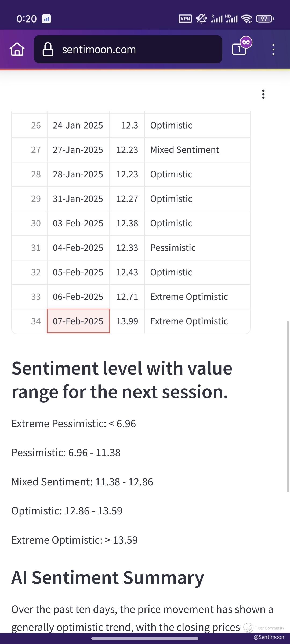Select the 13.99 value cell
This screenshot has height=644, width=290.
tap(127, 321)
